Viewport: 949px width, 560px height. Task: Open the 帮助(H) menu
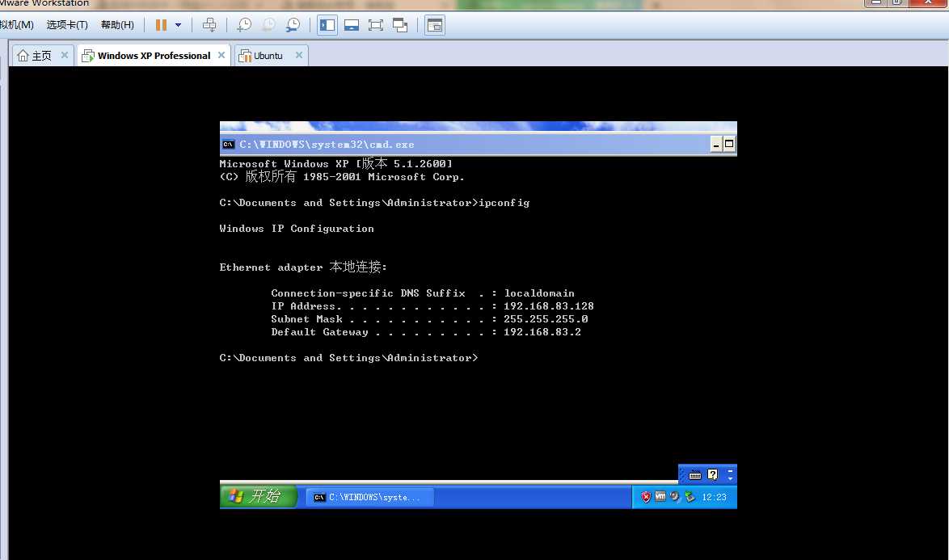point(117,25)
